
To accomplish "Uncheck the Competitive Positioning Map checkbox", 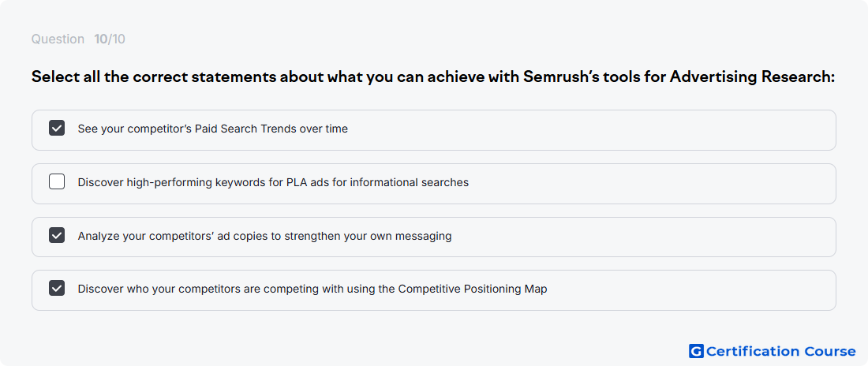I will (57, 288).
